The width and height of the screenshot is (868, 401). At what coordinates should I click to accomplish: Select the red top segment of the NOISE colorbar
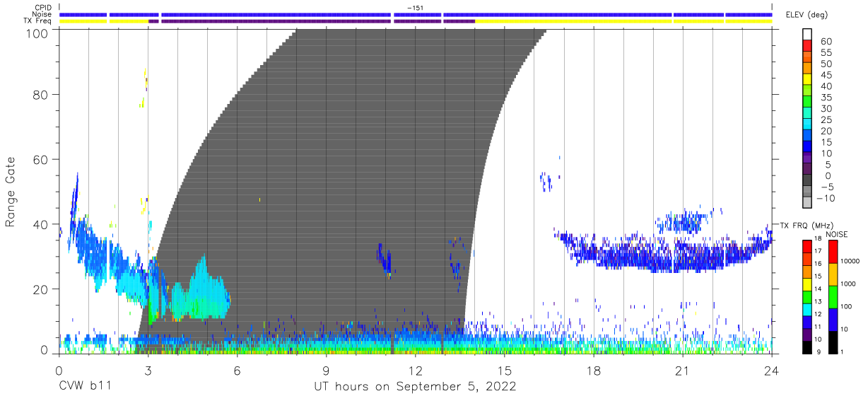point(832,252)
